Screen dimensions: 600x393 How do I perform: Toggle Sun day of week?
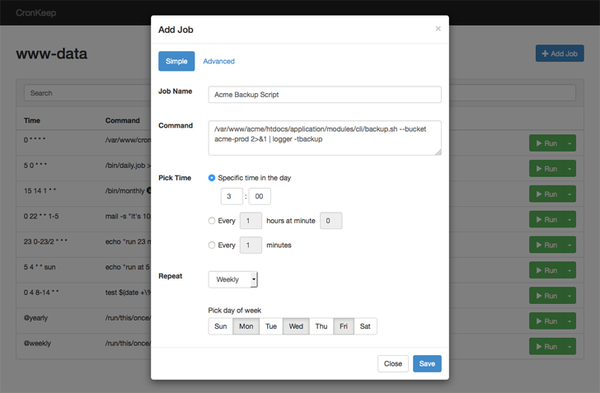click(220, 326)
